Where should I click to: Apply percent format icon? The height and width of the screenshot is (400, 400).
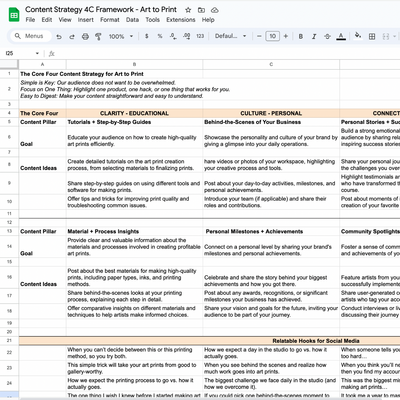[x=160, y=36]
